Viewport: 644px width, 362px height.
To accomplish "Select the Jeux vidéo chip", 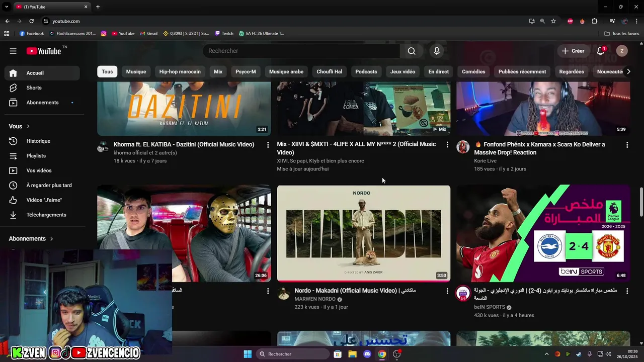I will [403, 71].
